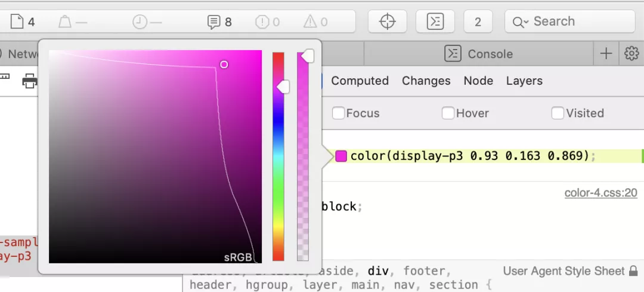
Task: Add a new tab with plus icon
Action: click(606, 54)
